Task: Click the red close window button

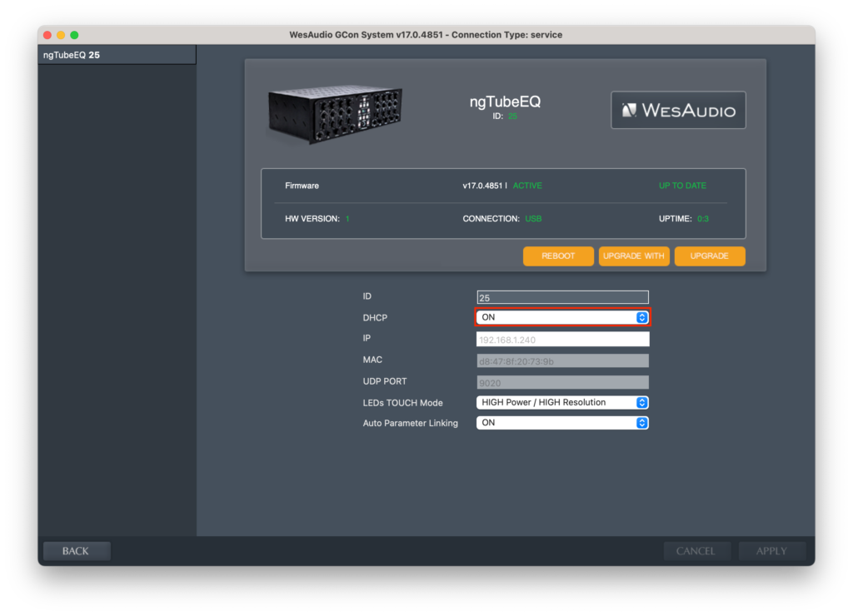Action: [x=47, y=35]
